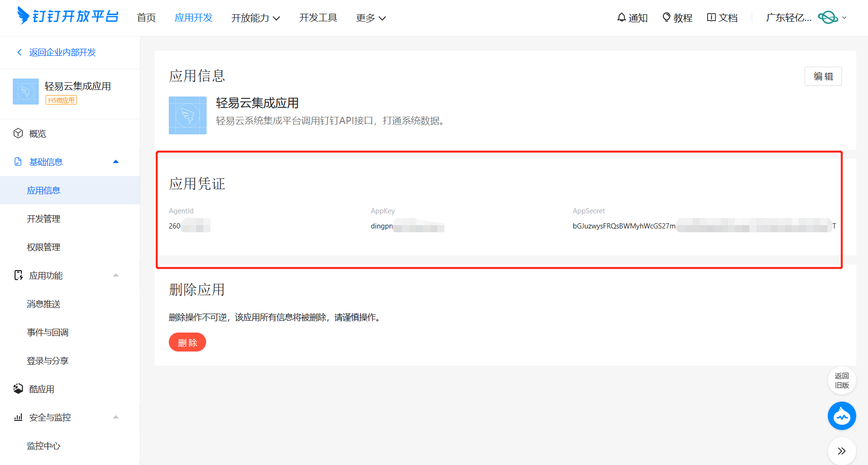Click the red 删除 button
868x465 pixels.
point(187,342)
